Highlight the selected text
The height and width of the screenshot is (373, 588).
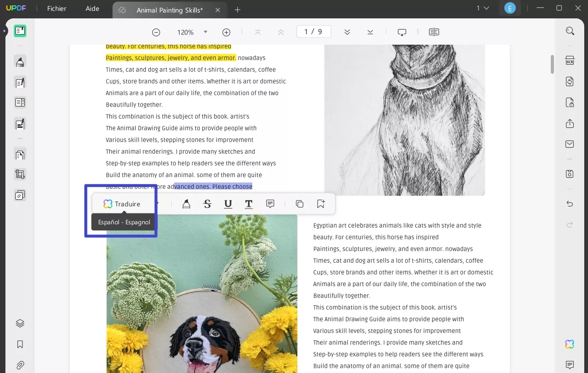(186, 204)
